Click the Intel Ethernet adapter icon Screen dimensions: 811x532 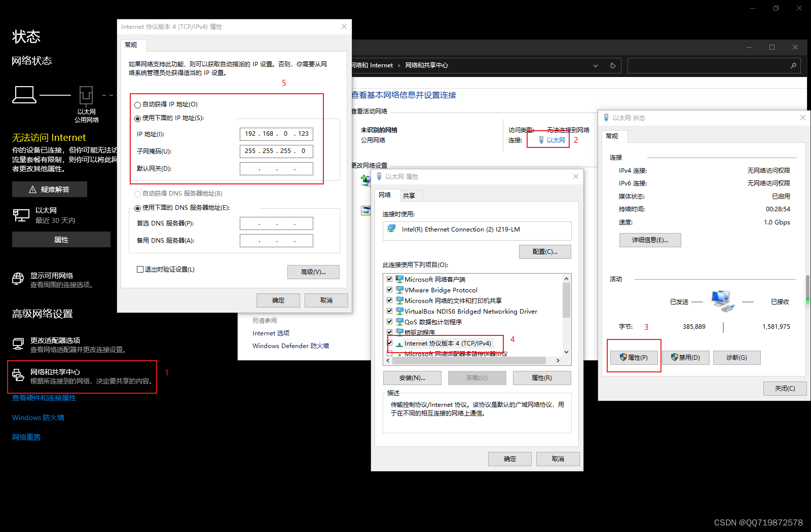click(392, 229)
